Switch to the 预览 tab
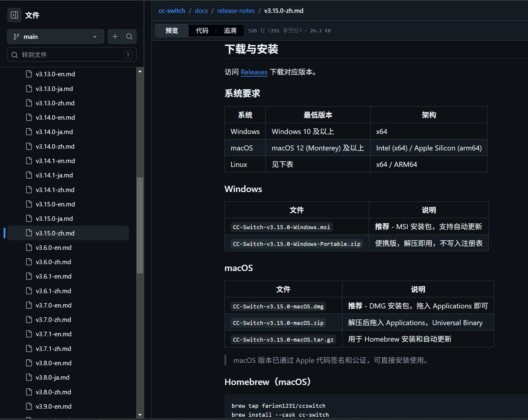Screen dimensions: 528x420 pyautogui.click(x=172, y=31)
